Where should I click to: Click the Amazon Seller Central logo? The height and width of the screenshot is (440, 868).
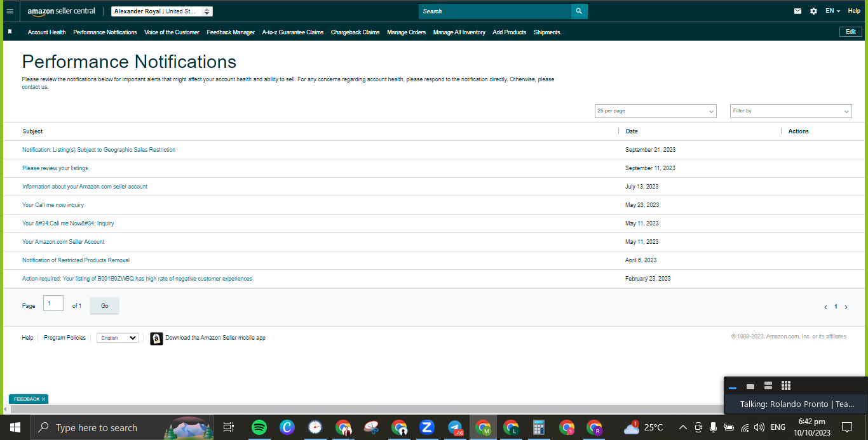click(x=61, y=11)
